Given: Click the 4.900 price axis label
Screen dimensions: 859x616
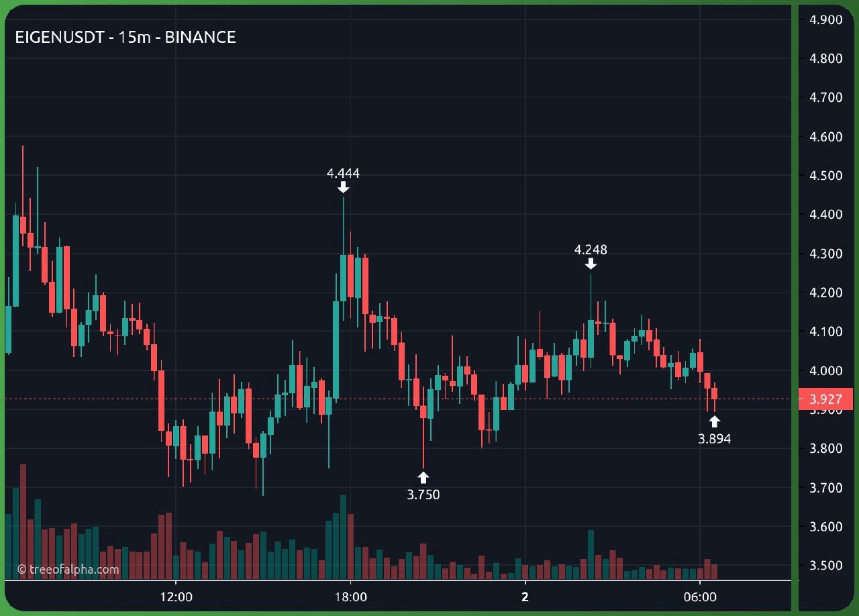Looking at the screenshot, I should coord(826,20).
